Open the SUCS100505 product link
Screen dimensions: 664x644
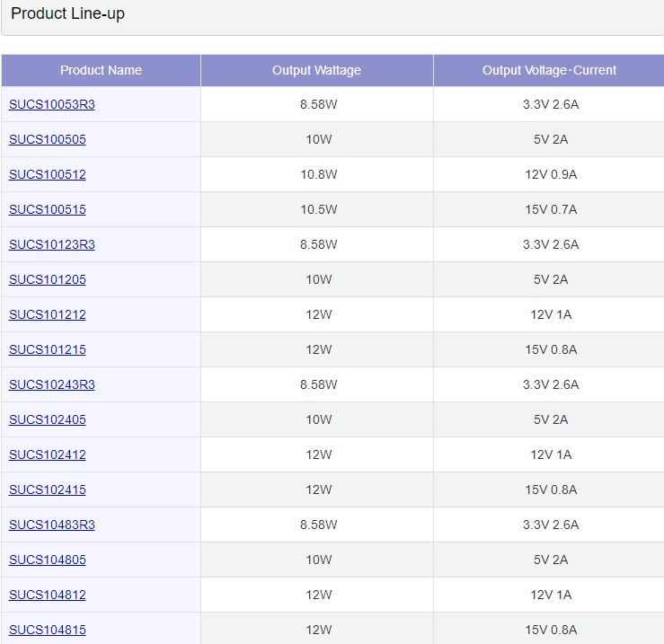48,139
